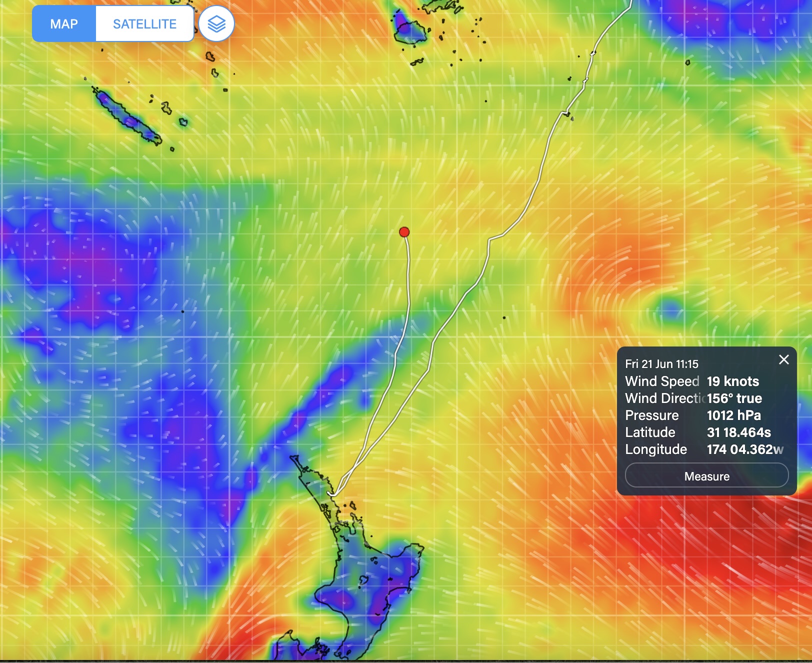Switch to the SATELLITE view tab
This screenshot has width=812, height=663.
pyautogui.click(x=144, y=24)
